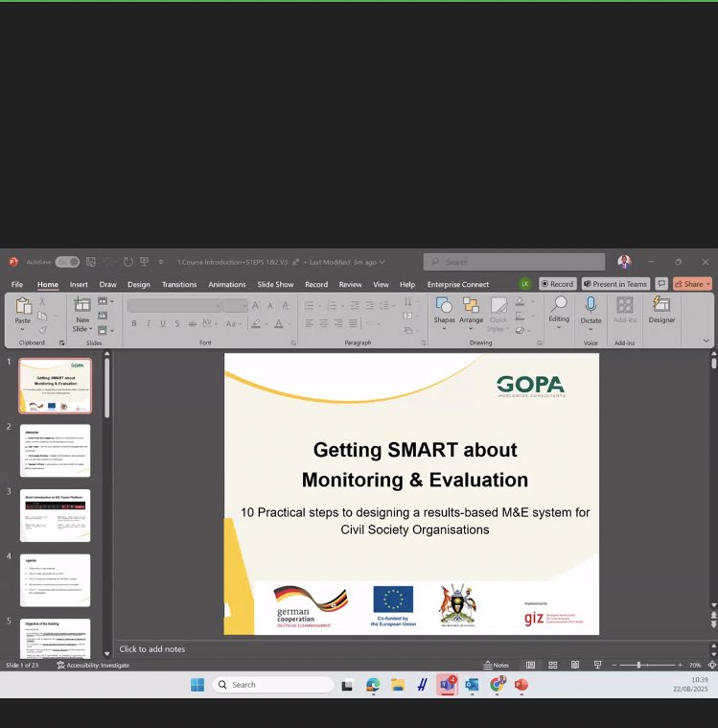Open Microsoft Teams from the taskbar
Screen dimensions: 718x728
(x=448, y=685)
